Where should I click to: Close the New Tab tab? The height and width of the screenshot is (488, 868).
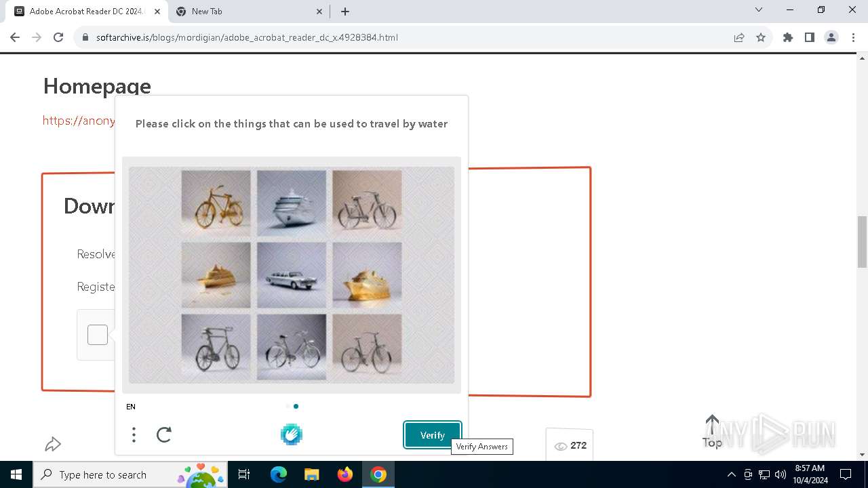[319, 12]
